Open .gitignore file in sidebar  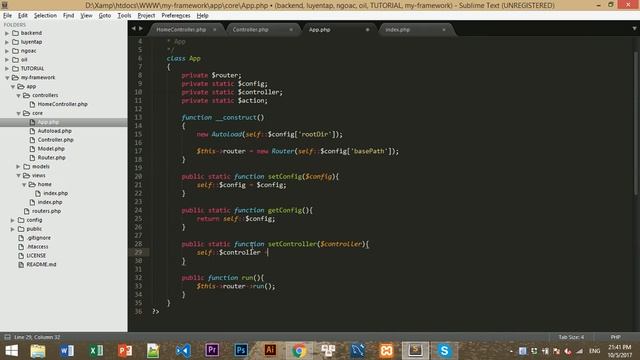point(38,238)
